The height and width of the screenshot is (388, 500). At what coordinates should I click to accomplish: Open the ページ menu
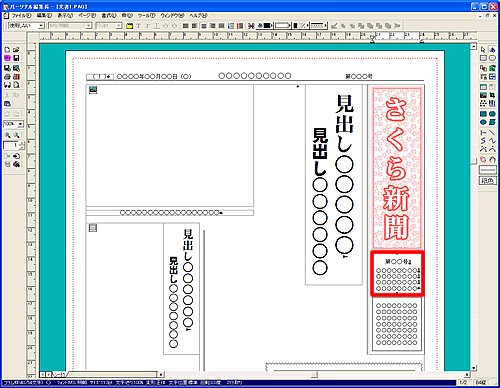[x=87, y=16]
